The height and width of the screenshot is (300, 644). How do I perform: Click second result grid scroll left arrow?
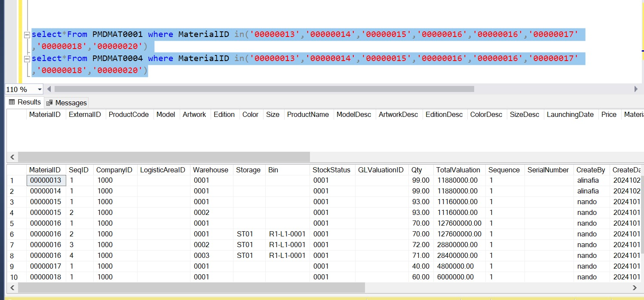12,288
